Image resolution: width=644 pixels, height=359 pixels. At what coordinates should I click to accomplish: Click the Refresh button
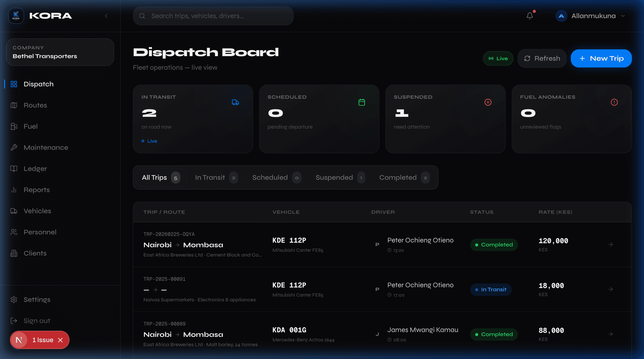point(542,58)
